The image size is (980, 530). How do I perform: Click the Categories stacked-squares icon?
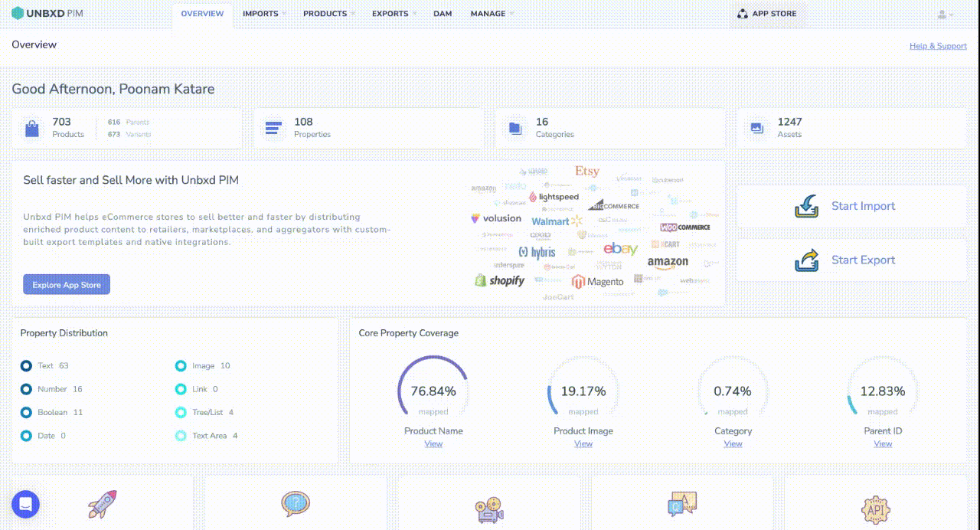pyautogui.click(x=515, y=128)
